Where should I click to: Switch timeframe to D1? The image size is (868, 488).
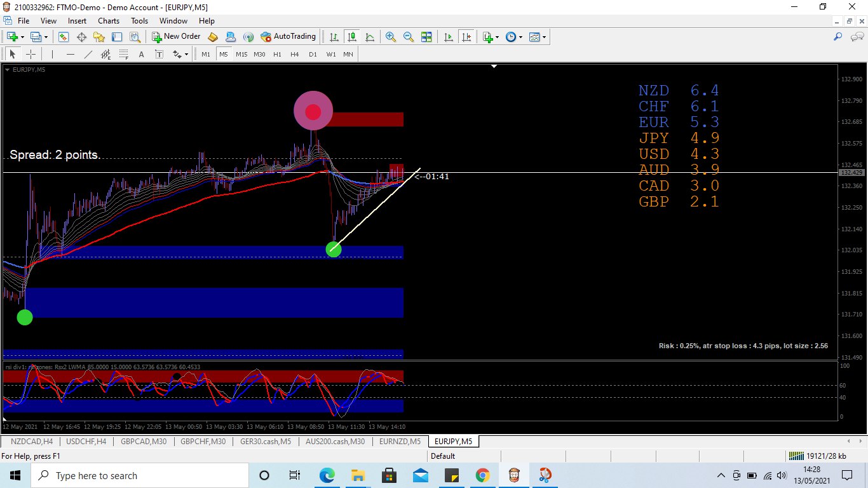(x=313, y=54)
